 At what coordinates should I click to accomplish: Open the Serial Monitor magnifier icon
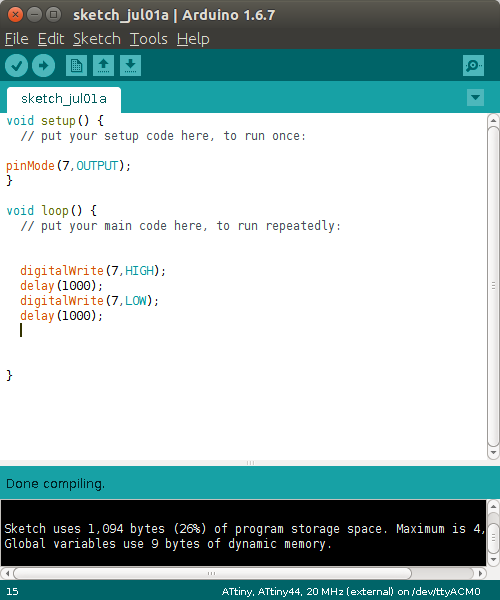473,65
